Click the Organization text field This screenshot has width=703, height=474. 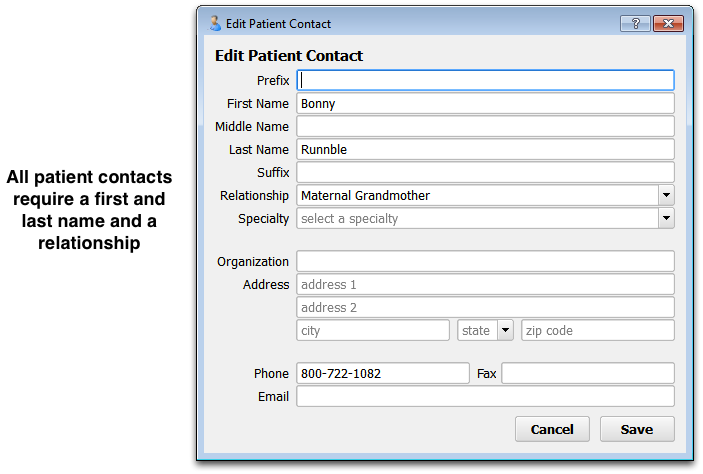pyautogui.click(x=485, y=261)
